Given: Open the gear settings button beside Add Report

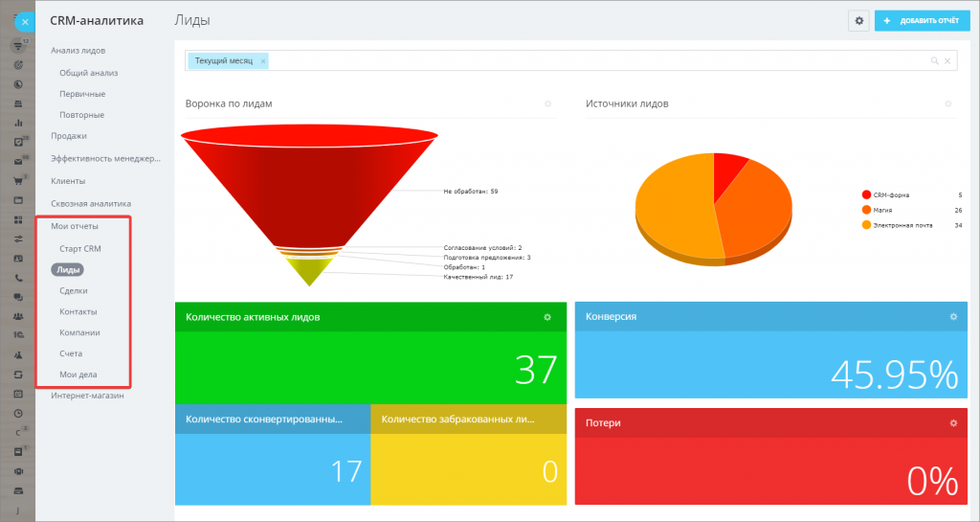Looking at the screenshot, I should 858,20.
